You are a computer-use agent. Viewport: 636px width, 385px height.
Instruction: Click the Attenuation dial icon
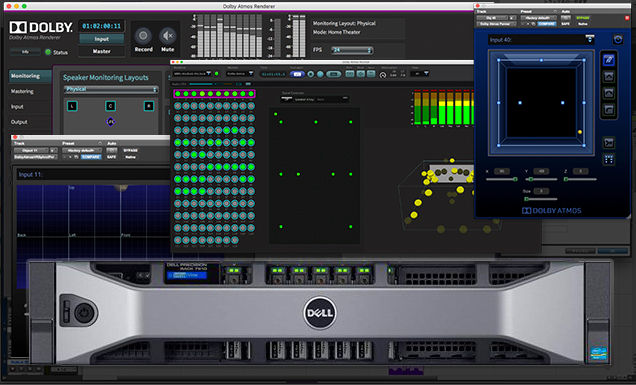382,75
